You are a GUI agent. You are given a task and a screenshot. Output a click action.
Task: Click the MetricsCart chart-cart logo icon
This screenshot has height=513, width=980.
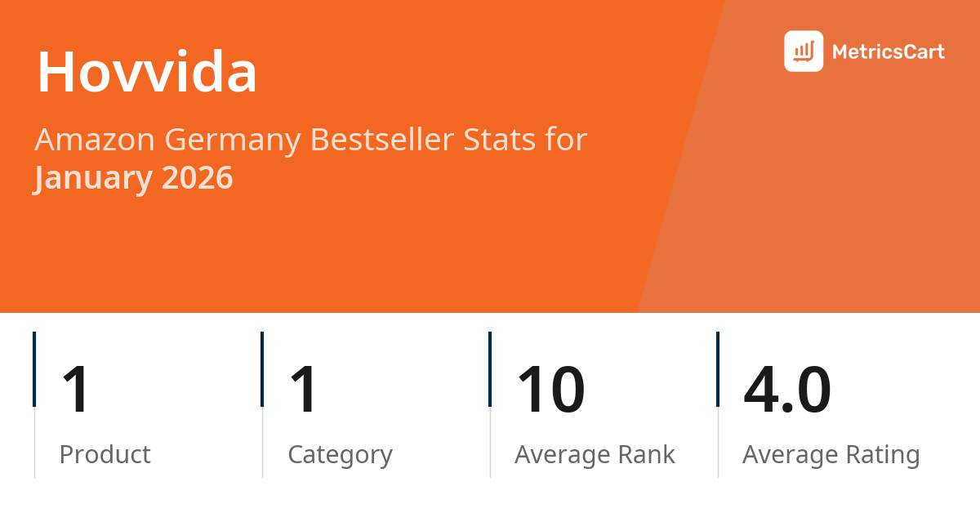(804, 51)
